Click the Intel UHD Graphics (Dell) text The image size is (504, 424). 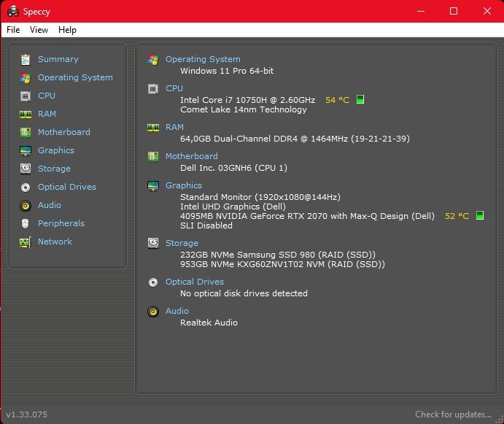[x=233, y=207]
